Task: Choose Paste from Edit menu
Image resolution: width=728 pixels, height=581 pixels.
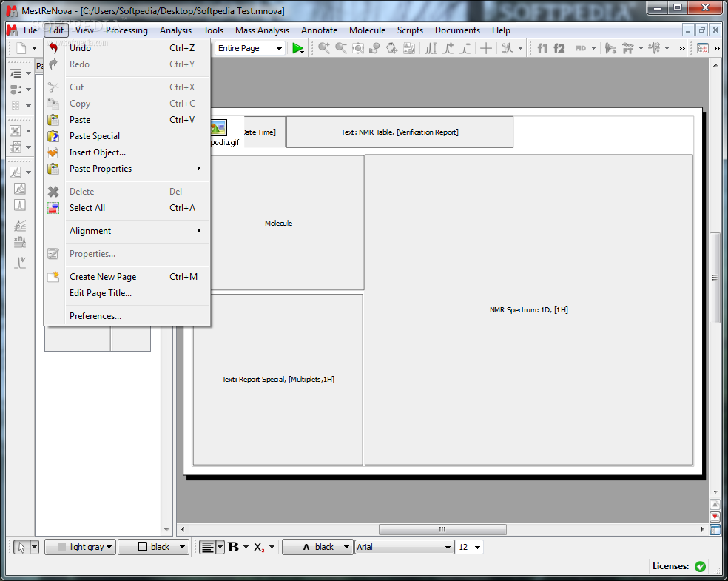Action: pyautogui.click(x=128, y=120)
